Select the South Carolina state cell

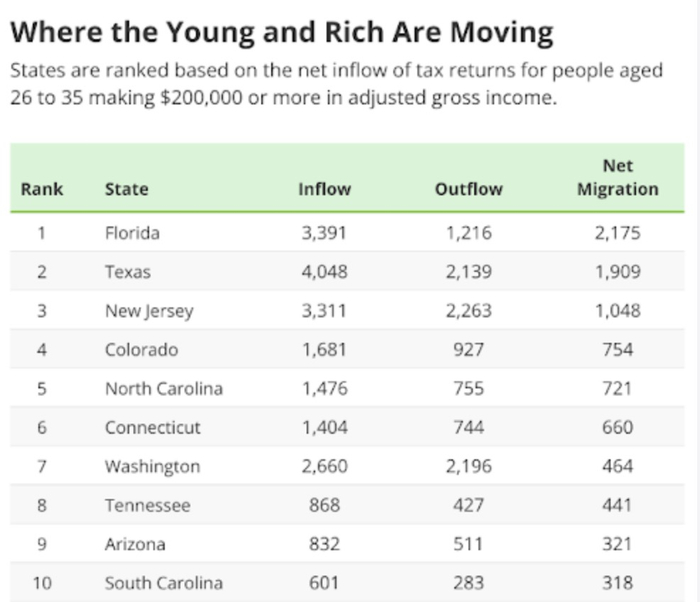163,583
